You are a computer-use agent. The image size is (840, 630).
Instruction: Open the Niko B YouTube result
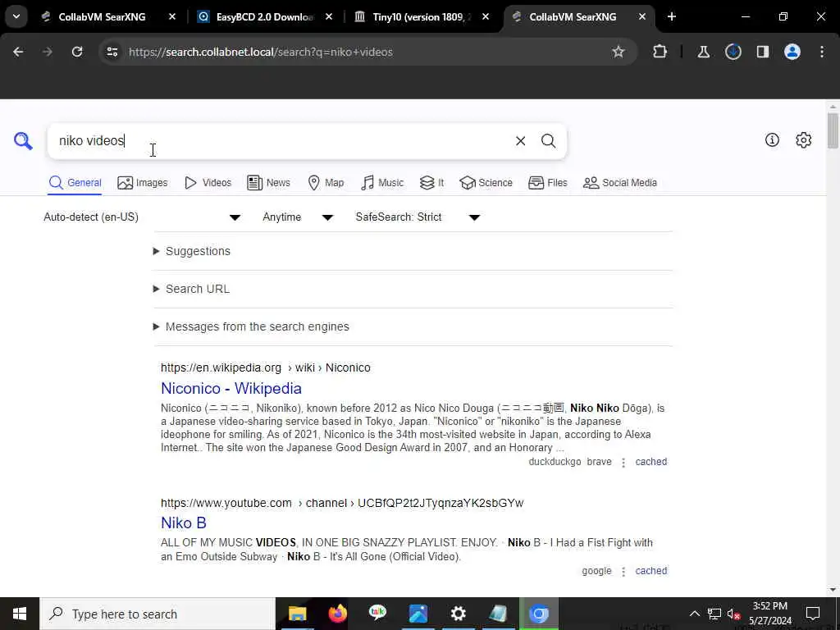point(184,523)
